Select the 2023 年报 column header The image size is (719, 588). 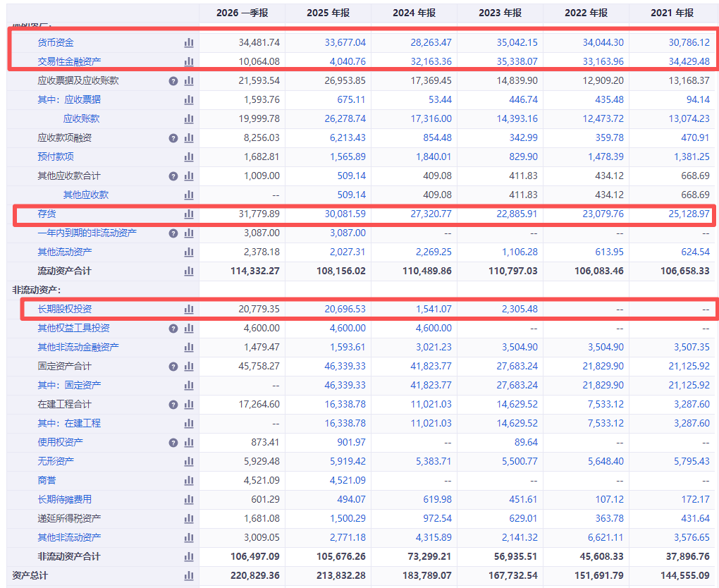point(500,13)
